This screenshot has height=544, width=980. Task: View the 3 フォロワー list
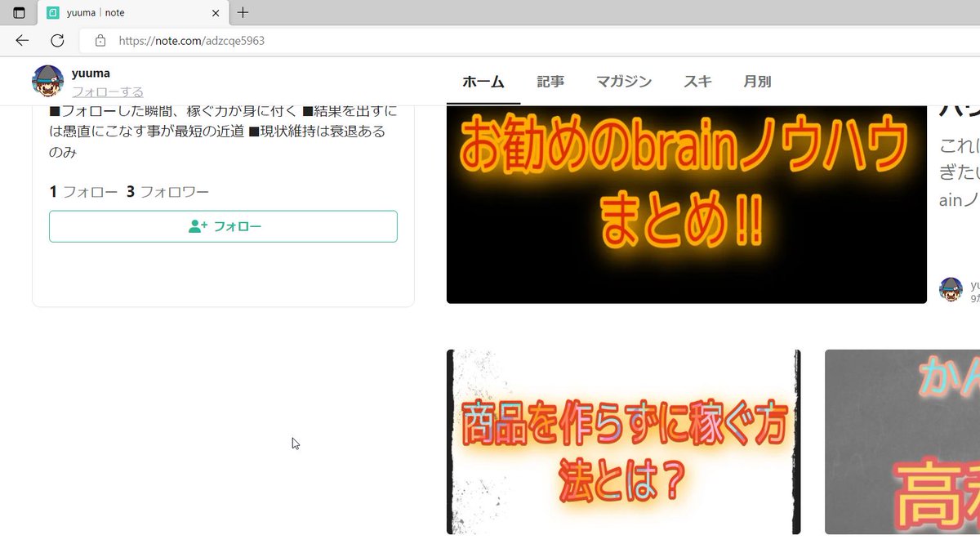(167, 192)
